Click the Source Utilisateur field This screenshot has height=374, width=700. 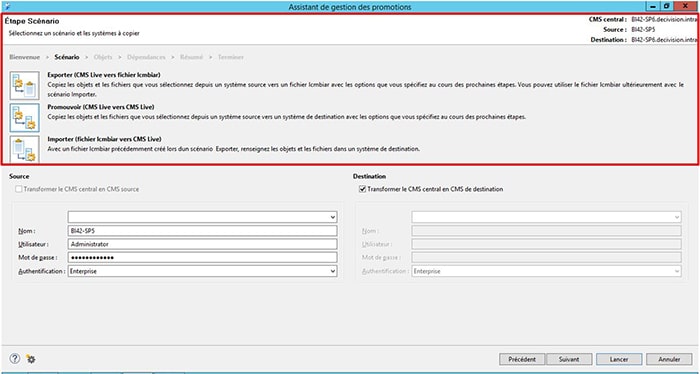pyautogui.click(x=202, y=244)
